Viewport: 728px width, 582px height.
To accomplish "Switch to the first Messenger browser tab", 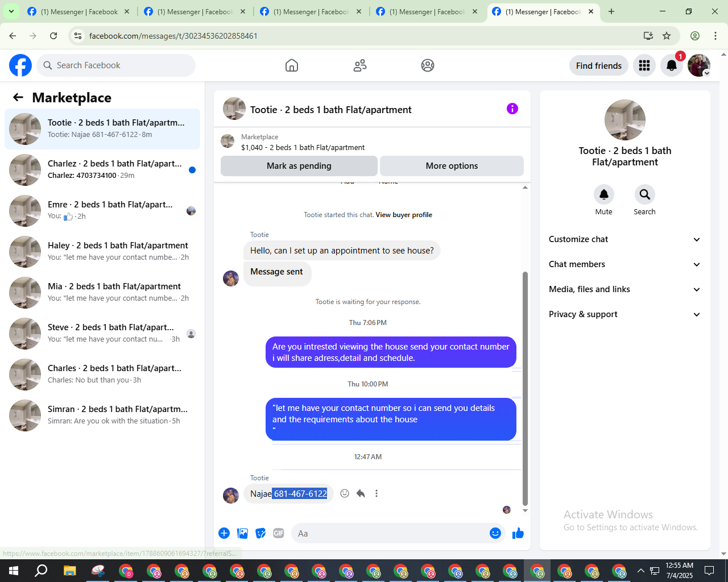I will click(x=78, y=11).
